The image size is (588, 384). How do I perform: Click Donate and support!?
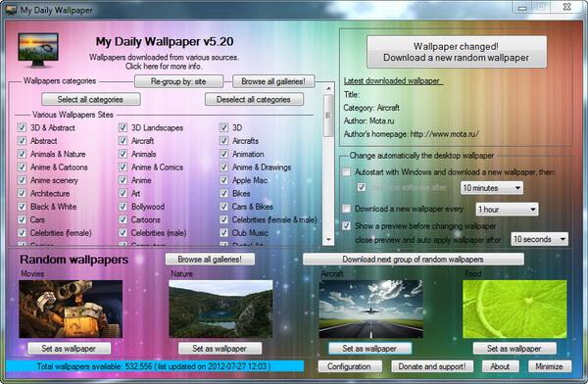click(432, 366)
